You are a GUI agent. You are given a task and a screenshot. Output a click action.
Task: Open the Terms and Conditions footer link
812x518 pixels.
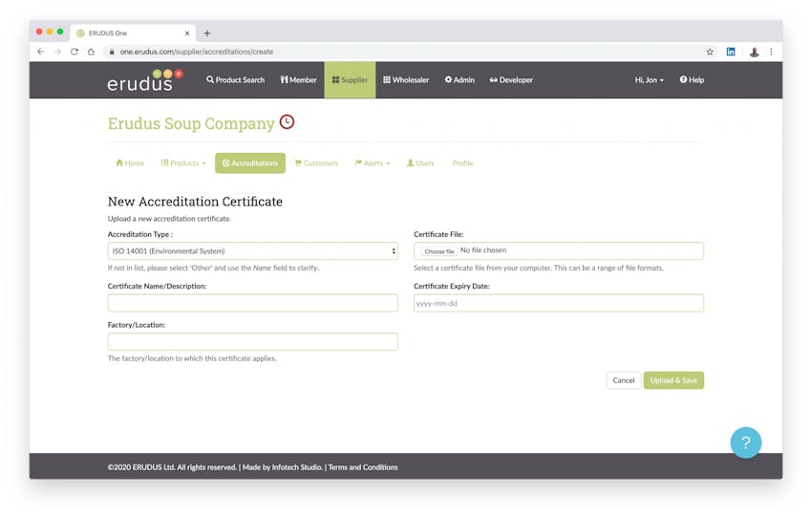363,467
